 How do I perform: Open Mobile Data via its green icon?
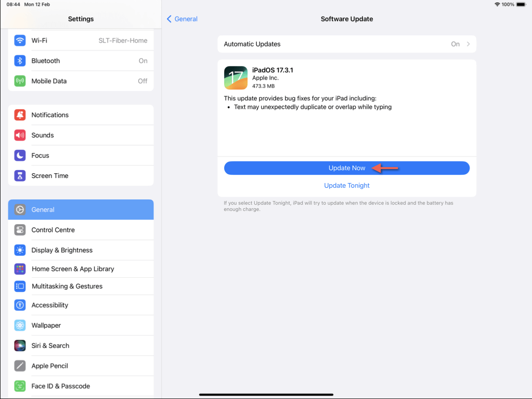[20, 81]
